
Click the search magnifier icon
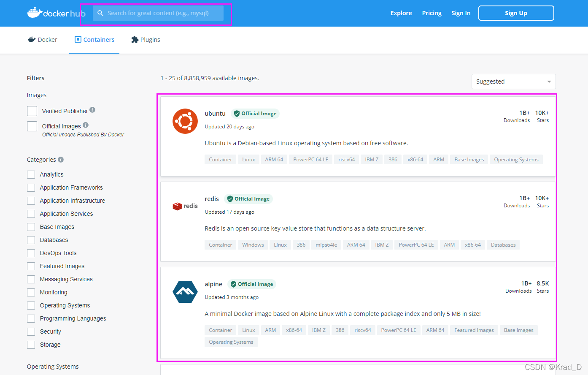100,13
